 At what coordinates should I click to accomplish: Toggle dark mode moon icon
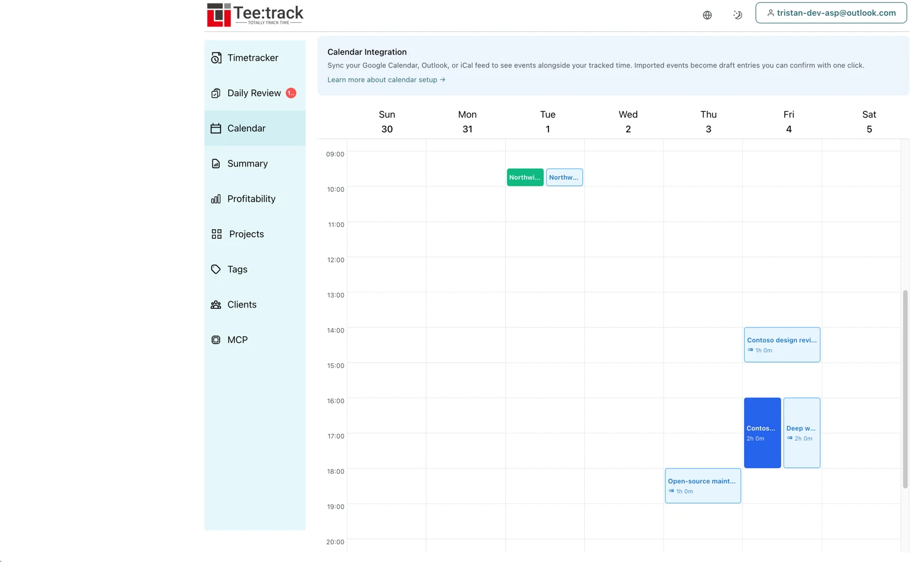point(737,15)
